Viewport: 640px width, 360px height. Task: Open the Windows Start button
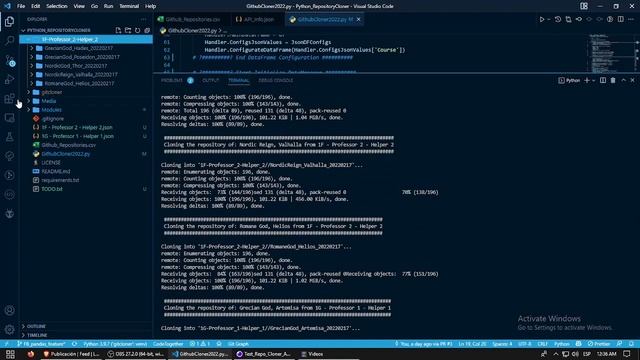[x=10, y=354]
